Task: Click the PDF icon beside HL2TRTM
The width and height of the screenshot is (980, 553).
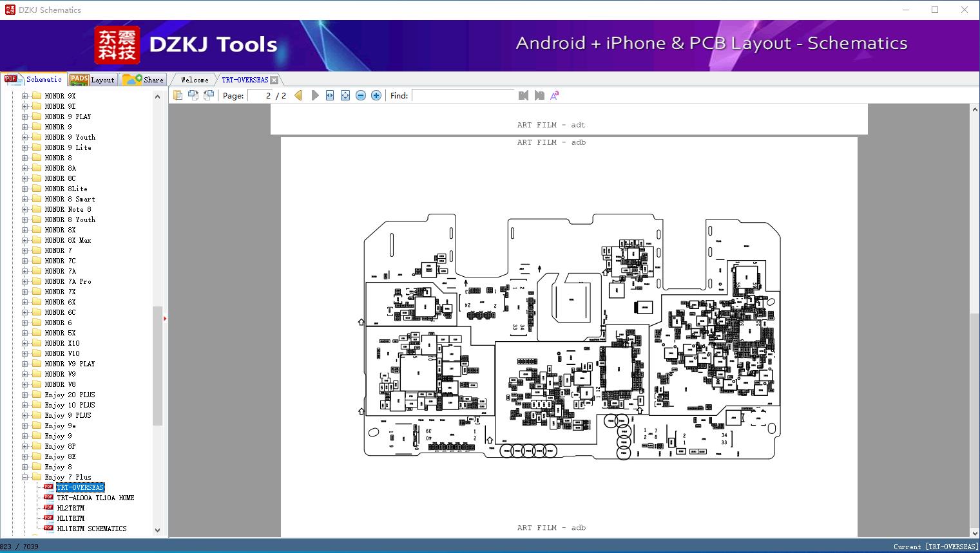Action: pyautogui.click(x=48, y=508)
